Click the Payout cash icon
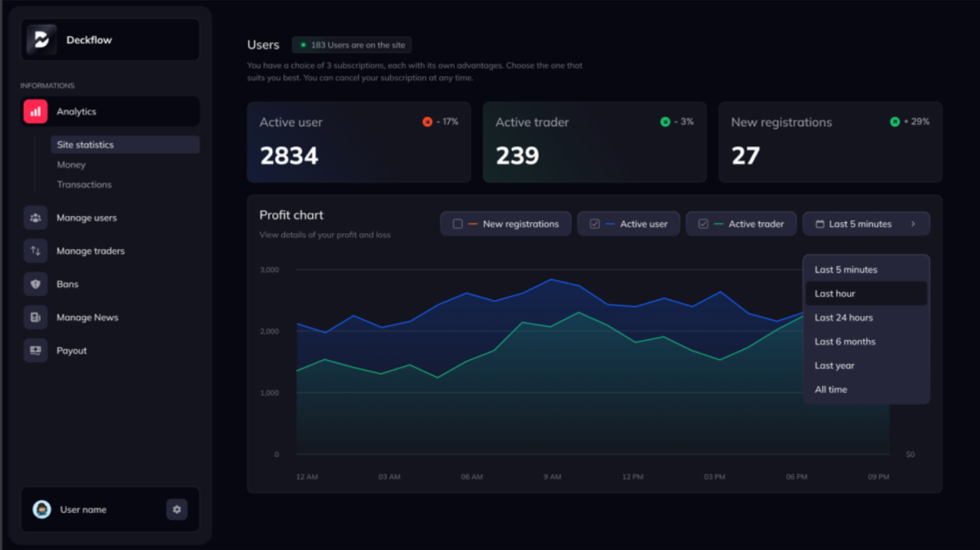This screenshot has width=980, height=550. click(x=35, y=350)
